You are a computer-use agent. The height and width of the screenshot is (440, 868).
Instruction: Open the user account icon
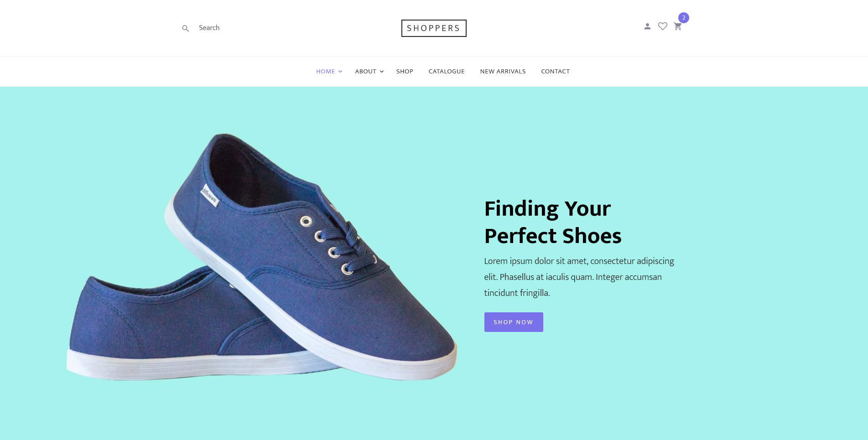(x=647, y=26)
